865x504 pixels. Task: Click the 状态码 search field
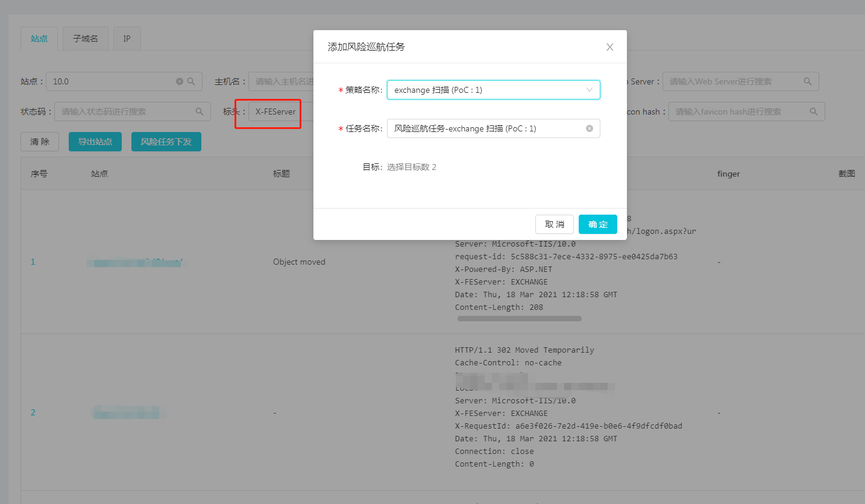coord(133,112)
